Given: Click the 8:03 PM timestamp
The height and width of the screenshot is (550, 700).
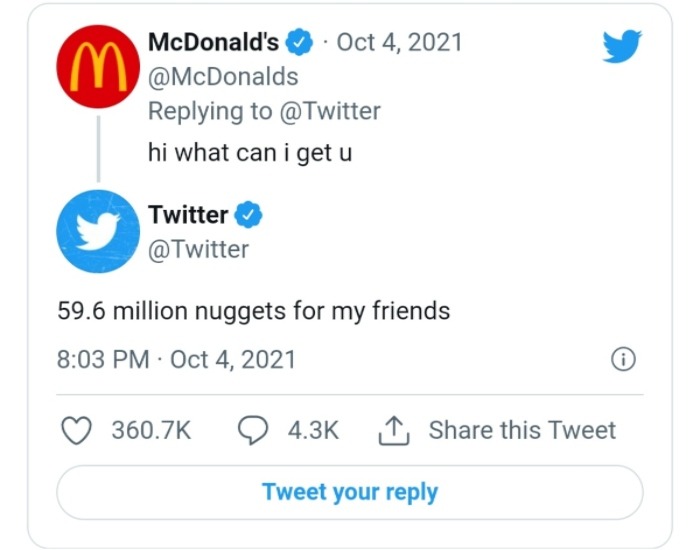Looking at the screenshot, I should 103,359.
